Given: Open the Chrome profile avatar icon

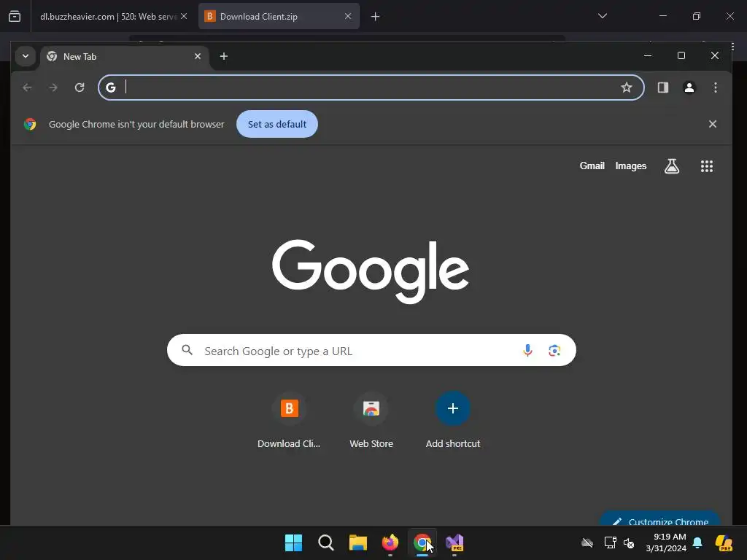Looking at the screenshot, I should 689,87.
